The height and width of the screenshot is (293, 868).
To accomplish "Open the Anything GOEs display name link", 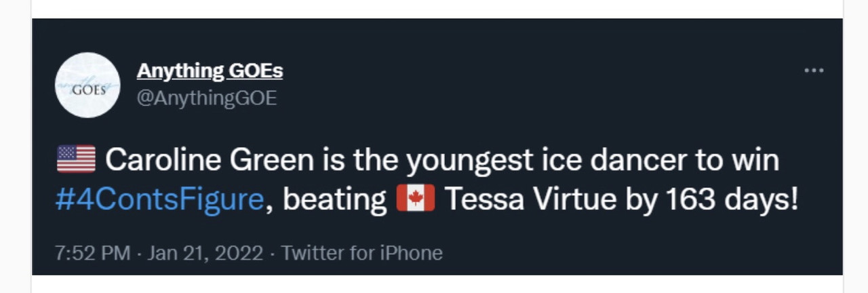I will pyautogui.click(x=210, y=71).
